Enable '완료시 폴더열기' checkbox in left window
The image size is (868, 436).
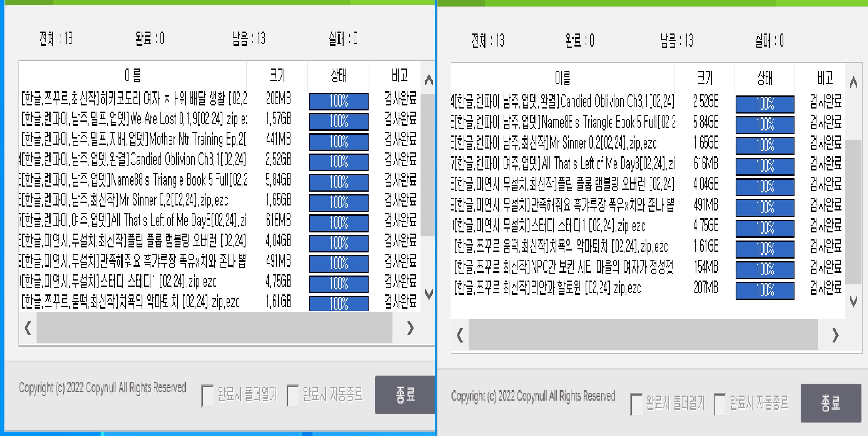[207, 396]
